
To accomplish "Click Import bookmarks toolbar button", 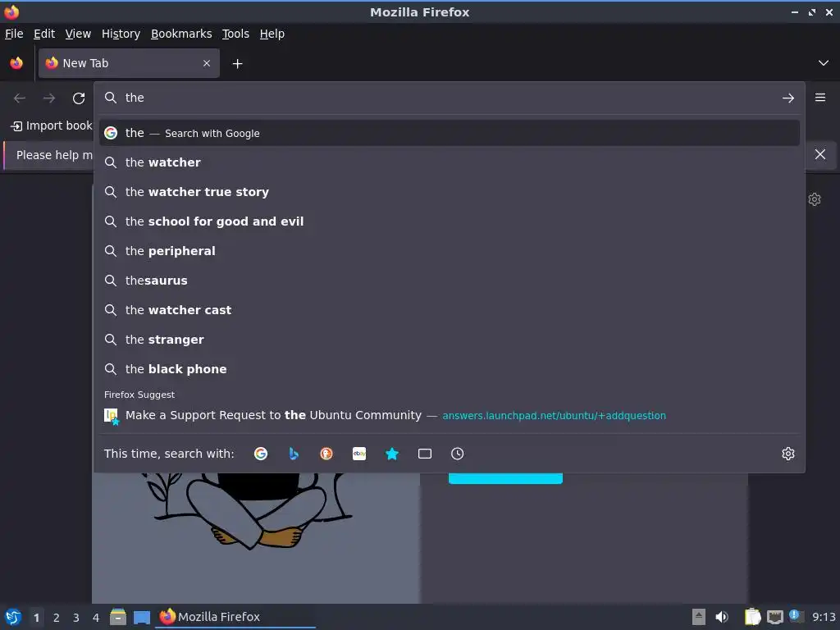I will coord(52,126).
